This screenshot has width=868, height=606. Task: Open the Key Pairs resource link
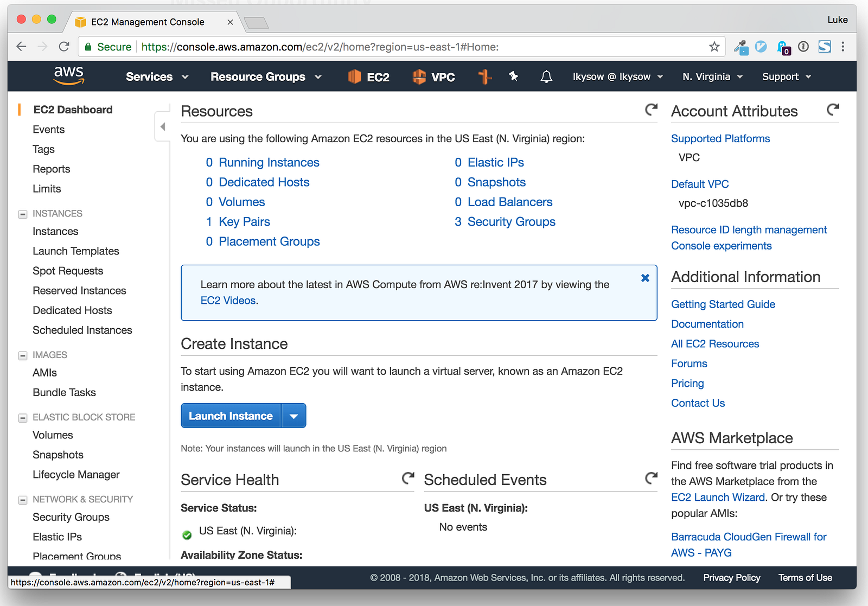coord(244,221)
